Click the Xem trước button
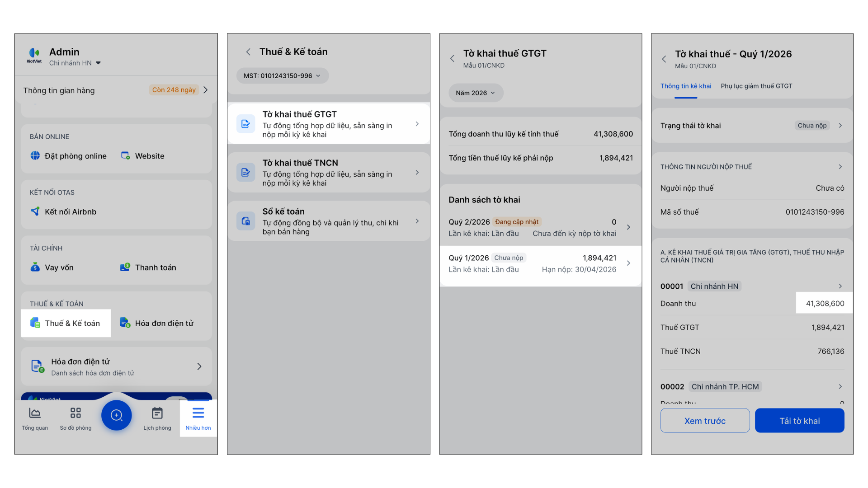This screenshot has height=488, width=868. click(705, 421)
